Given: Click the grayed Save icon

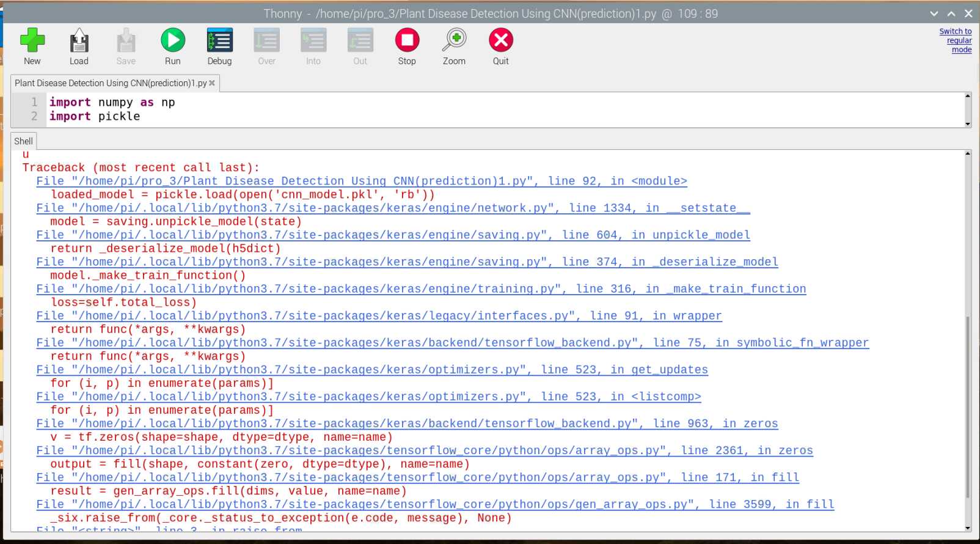Looking at the screenshot, I should click(126, 46).
